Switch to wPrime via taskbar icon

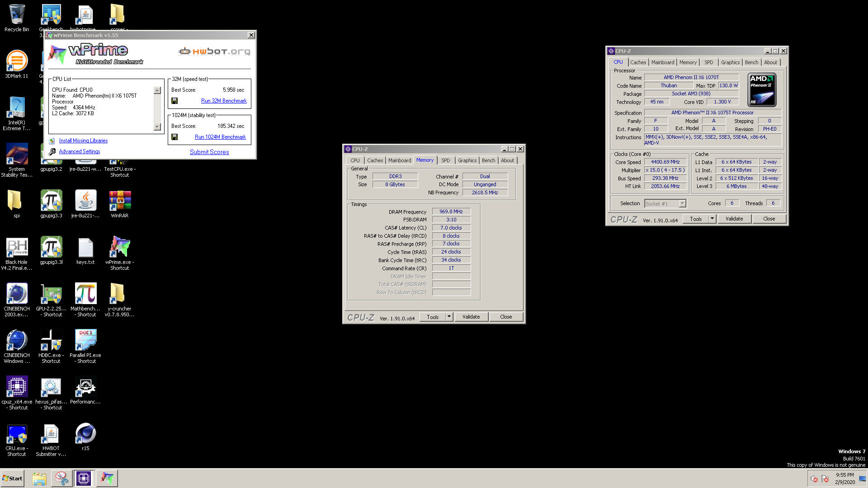pyautogui.click(x=107, y=479)
